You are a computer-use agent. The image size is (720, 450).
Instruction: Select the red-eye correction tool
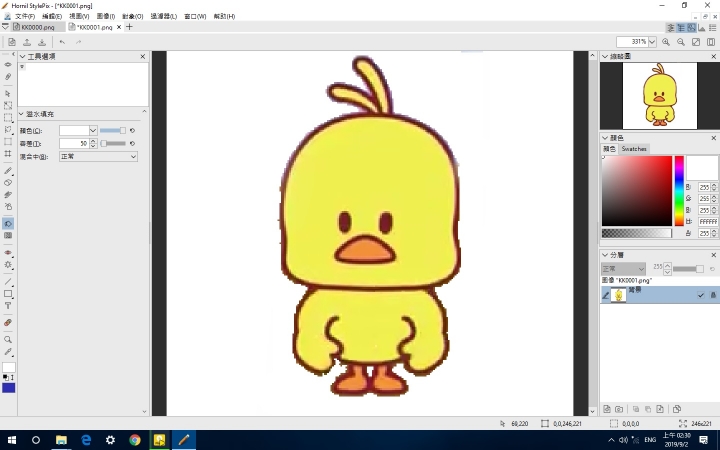click(x=8, y=253)
